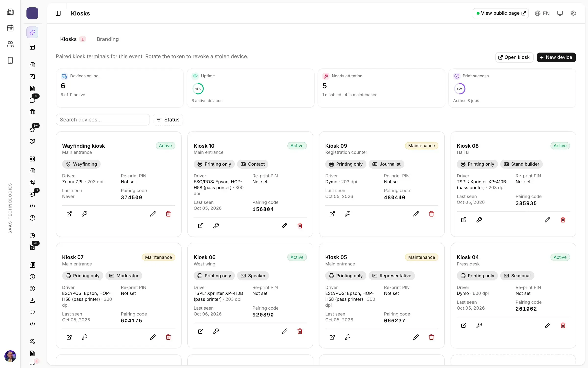Open the megaphone announcements icon with badge 3
The image size is (588, 368).
(x=32, y=194)
